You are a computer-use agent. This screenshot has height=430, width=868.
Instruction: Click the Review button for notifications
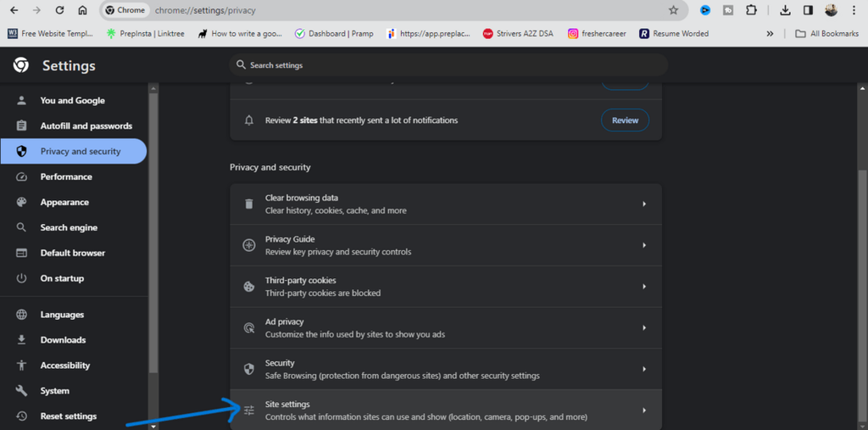[x=625, y=120]
